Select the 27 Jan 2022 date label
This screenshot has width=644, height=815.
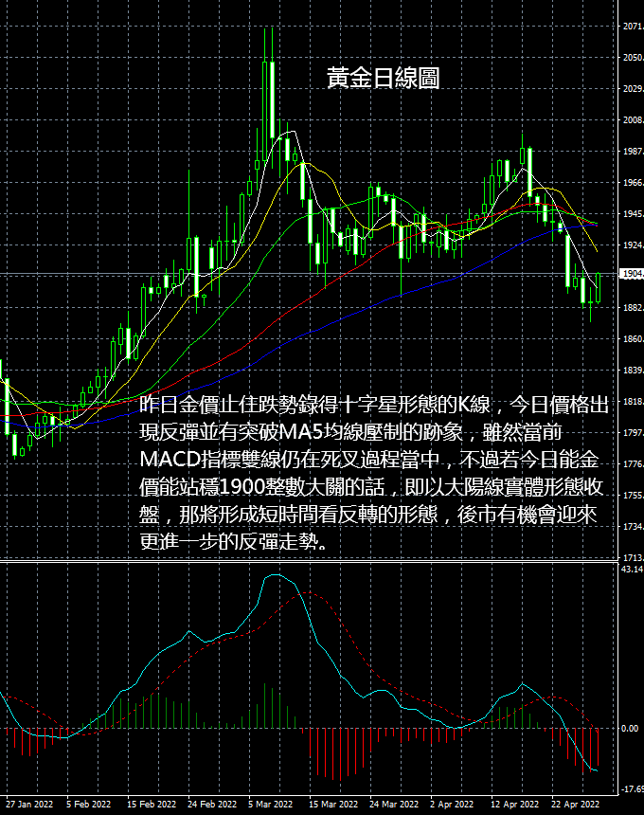(x=29, y=804)
